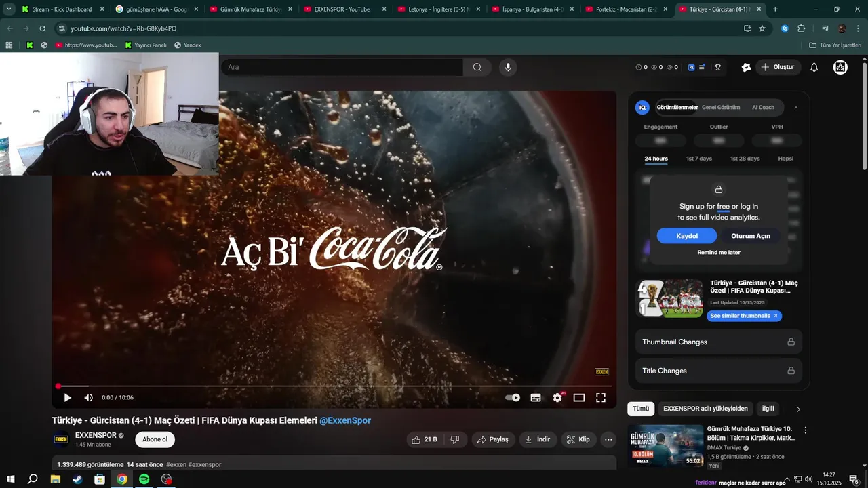
Task: Select the Hepsi time range
Action: [785, 159]
